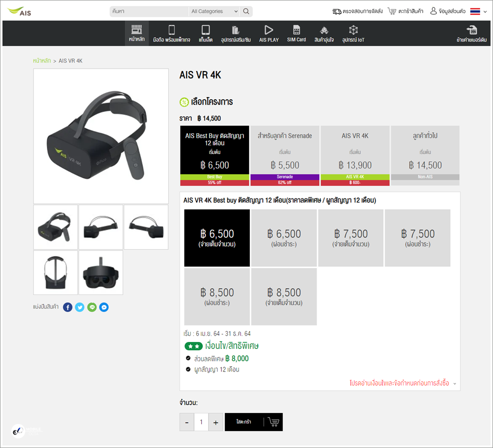The height and width of the screenshot is (448, 493).
Task: Open the home store icon in navbar
Action: (137, 30)
